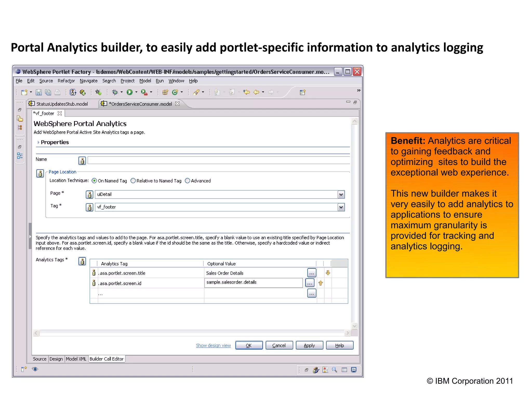Click the External Tools run icon
Image resolution: width=532 pixels, height=399 pixels.
point(144,92)
